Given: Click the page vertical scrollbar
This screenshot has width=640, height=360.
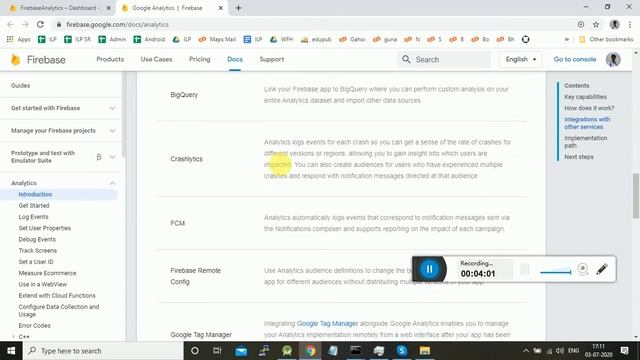Looking at the screenshot, I should tap(636, 196).
